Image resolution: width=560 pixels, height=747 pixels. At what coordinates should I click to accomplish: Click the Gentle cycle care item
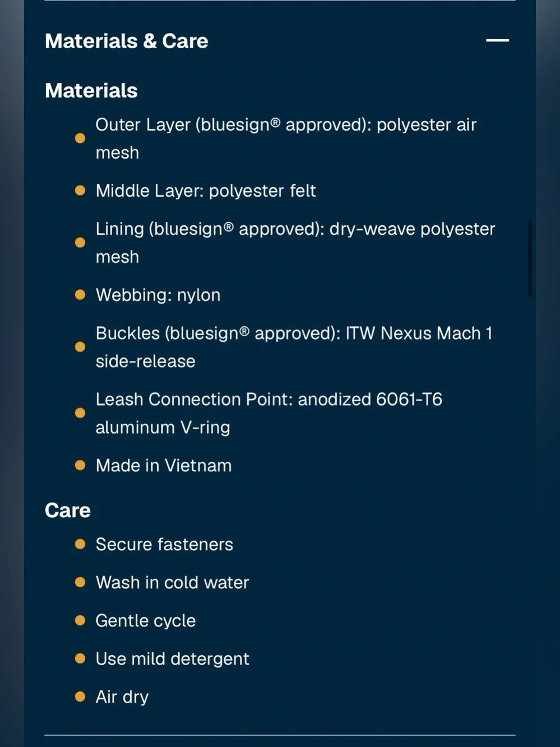tap(146, 620)
